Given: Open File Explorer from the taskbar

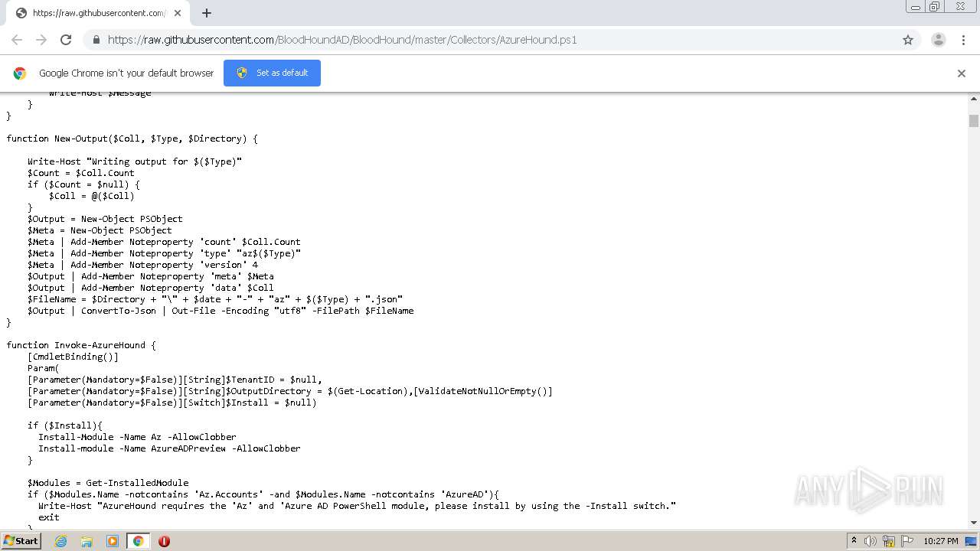Looking at the screenshot, I should 87,541.
